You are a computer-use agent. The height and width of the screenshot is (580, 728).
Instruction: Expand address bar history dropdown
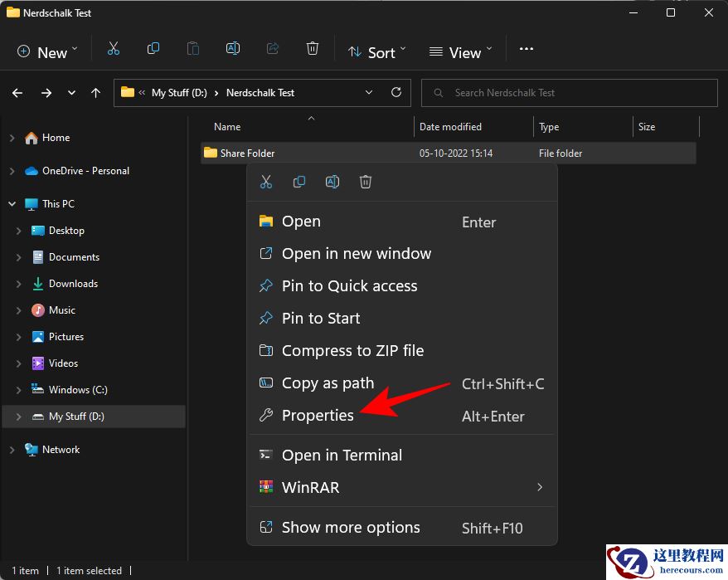click(x=369, y=92)
